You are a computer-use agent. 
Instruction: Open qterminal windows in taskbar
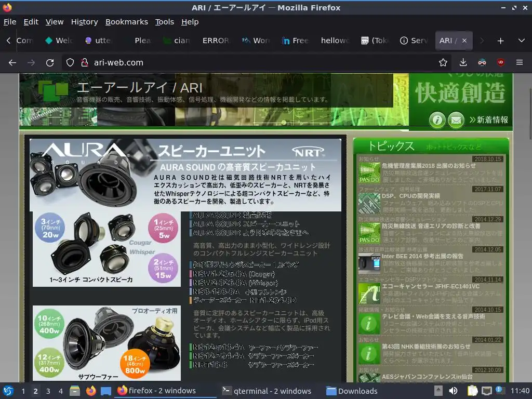click(x=267, y=391)
